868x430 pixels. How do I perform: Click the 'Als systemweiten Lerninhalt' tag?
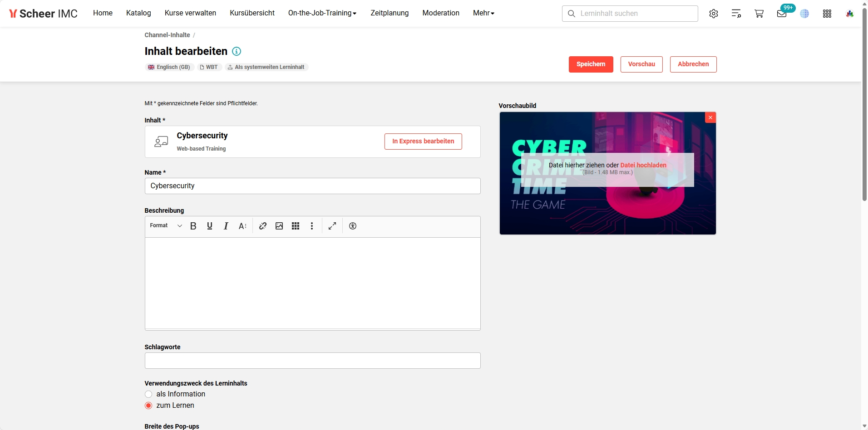point(266,67)
